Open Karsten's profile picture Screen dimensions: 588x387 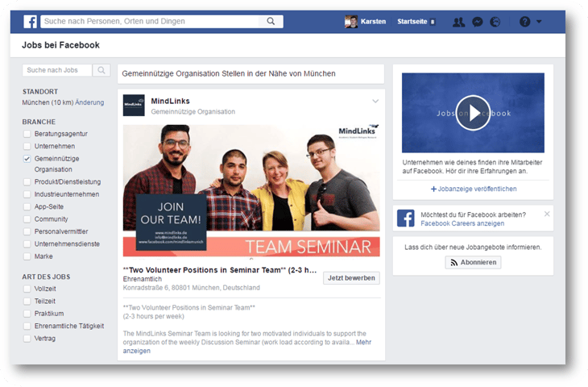click(351, 22)
